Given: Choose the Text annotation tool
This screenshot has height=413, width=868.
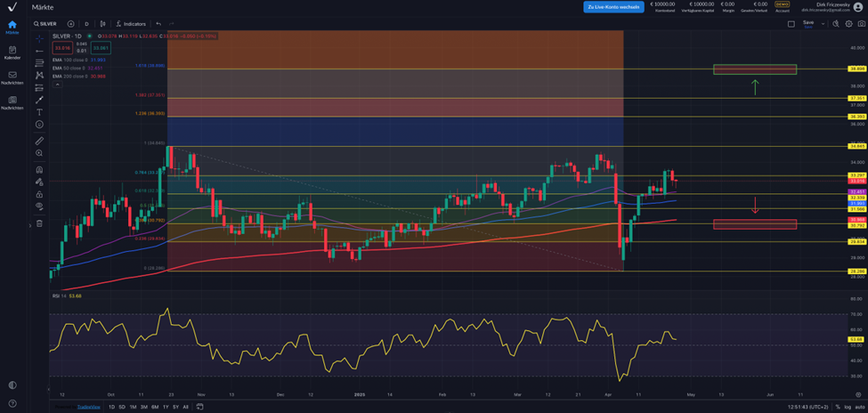Looking at the screenshot, I should tap(39, 112).
